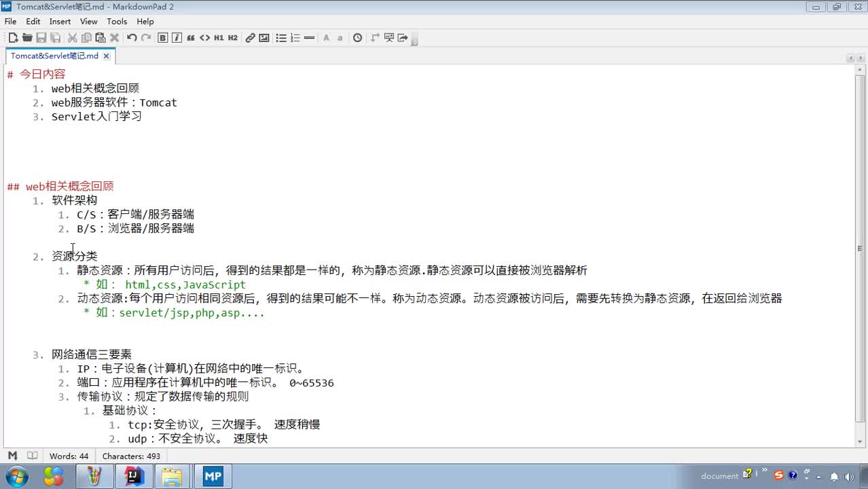Viewport: 868px width, 489px height.
Task: Insert an image
Action: [264, 38]
